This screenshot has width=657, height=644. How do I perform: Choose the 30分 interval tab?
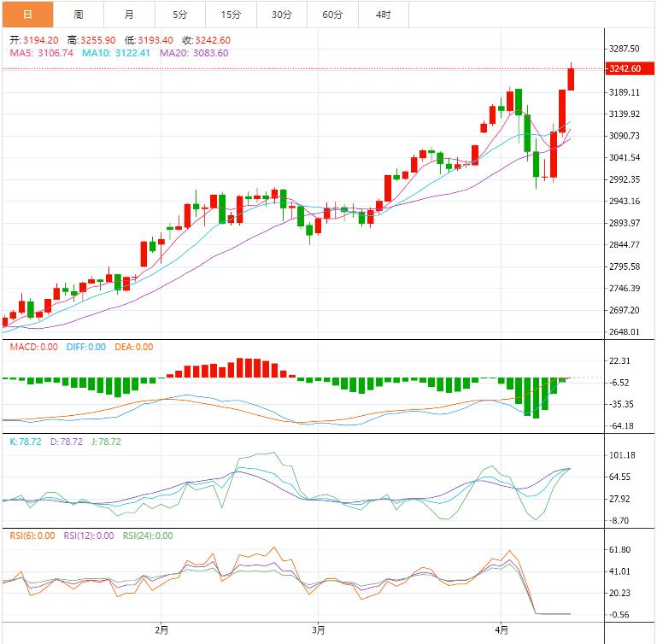(x=281, y=15)
